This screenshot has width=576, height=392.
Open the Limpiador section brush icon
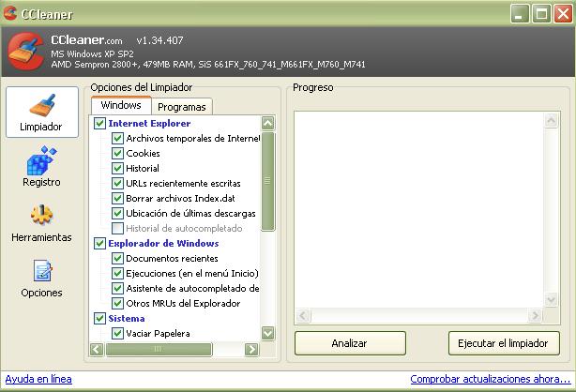[42, 105]
